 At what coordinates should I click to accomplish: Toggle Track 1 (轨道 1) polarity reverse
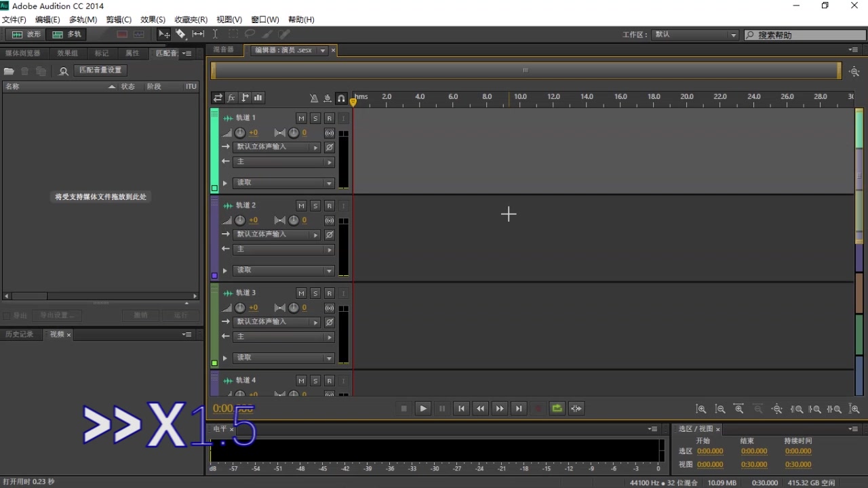[330, 147]
